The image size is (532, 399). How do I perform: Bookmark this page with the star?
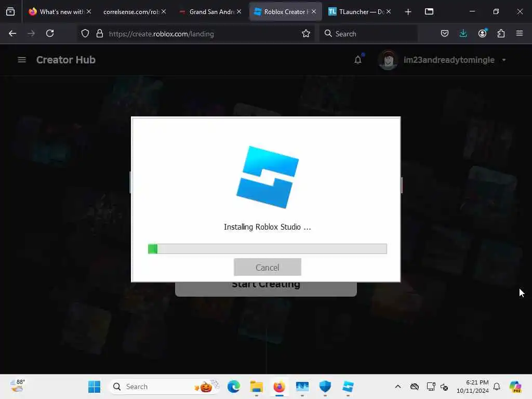[306, 33]
